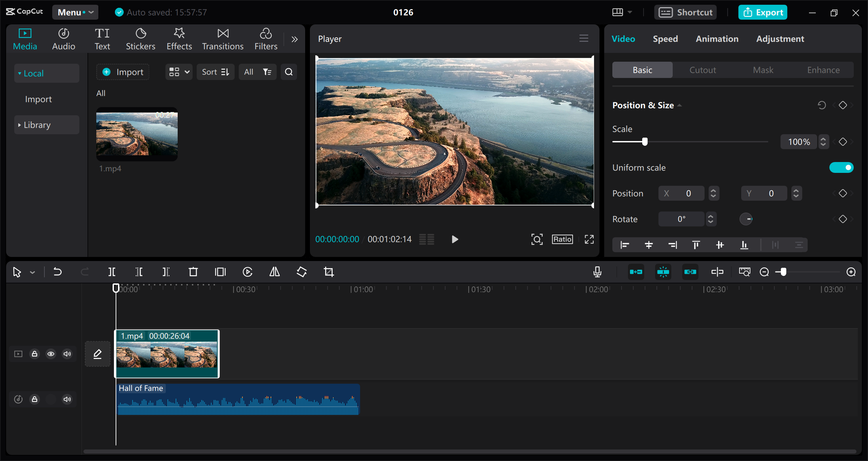Select the Mirror tool icon
The image size is (868, 461).
coord(275,272)
